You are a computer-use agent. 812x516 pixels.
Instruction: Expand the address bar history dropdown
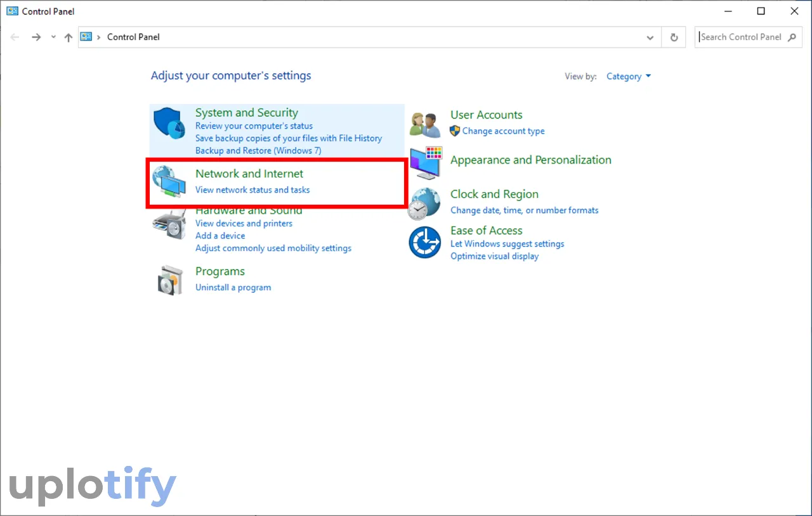click(650, 37)
